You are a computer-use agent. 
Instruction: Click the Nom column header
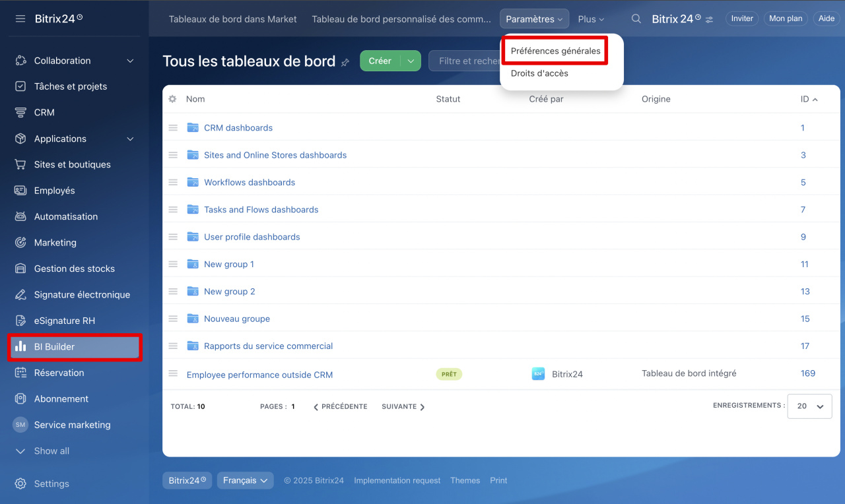click(195, 99)
